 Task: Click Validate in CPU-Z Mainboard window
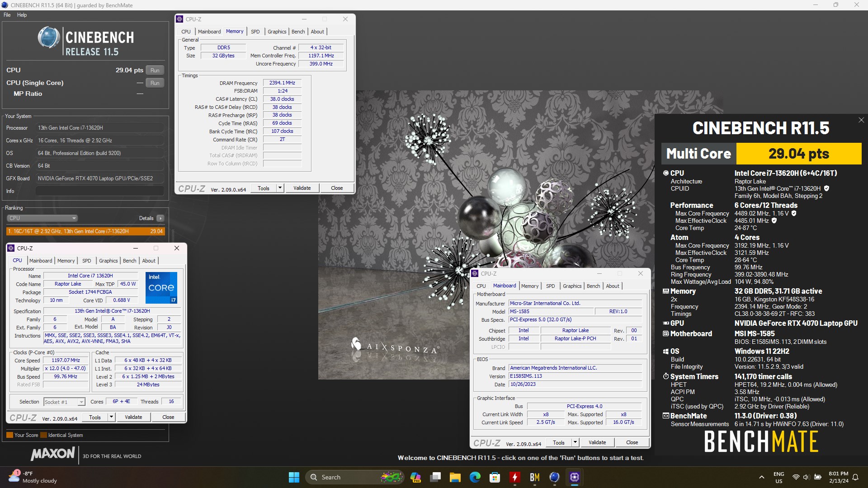point(597,442)
